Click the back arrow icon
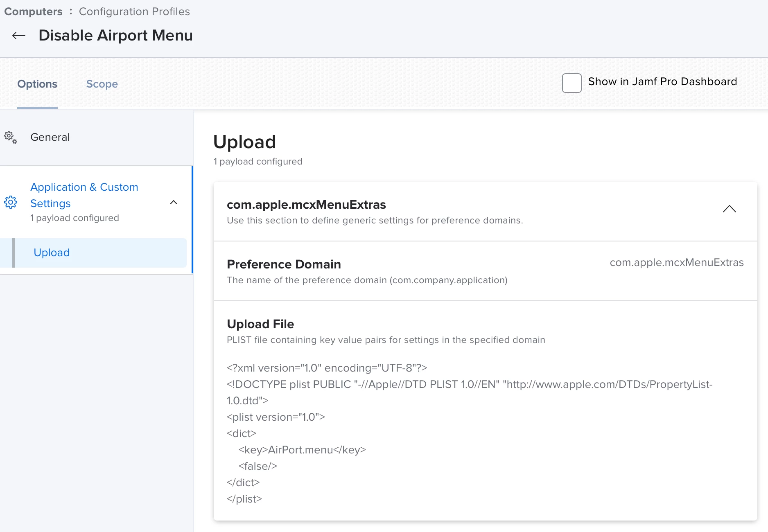This screenshot has height=532, width=768. [x=19, y=36]
